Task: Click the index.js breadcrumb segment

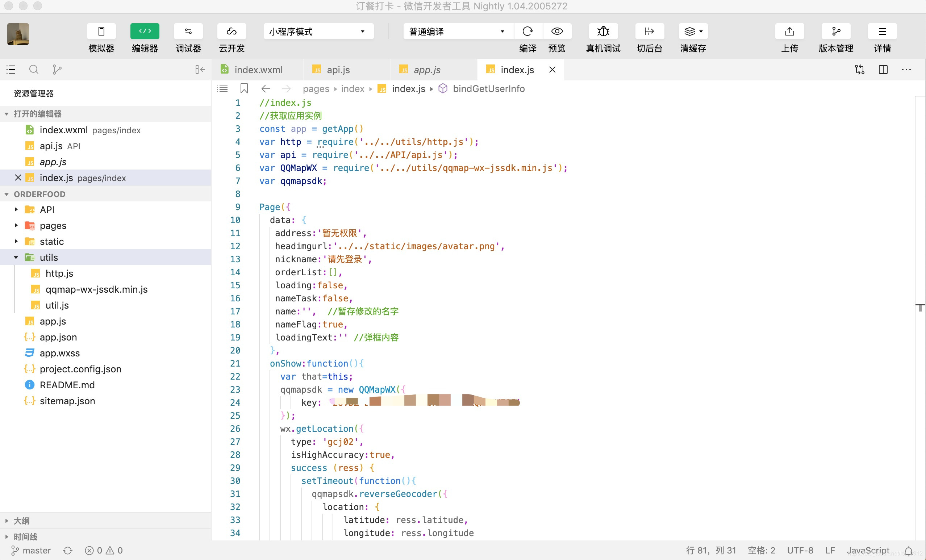Action: tap(408, 89)
